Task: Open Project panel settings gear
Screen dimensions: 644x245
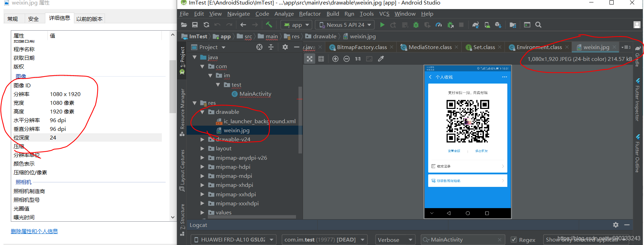Action: click(x=285, y=47)
